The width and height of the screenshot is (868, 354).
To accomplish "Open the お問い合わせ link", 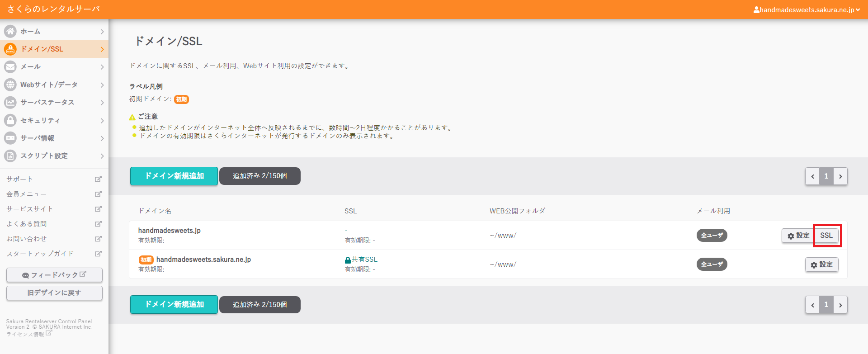I will point(26,239).
